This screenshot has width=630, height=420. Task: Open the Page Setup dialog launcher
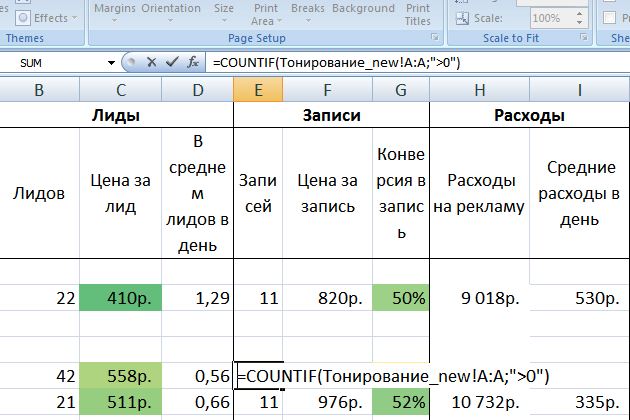[435, 37]
